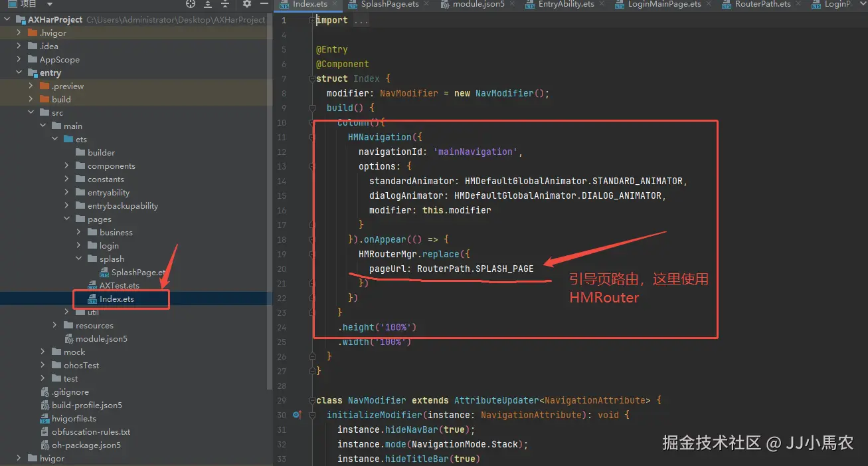Collapse the entry module folder
Screen dimensions: 868x466
[19, 72]
